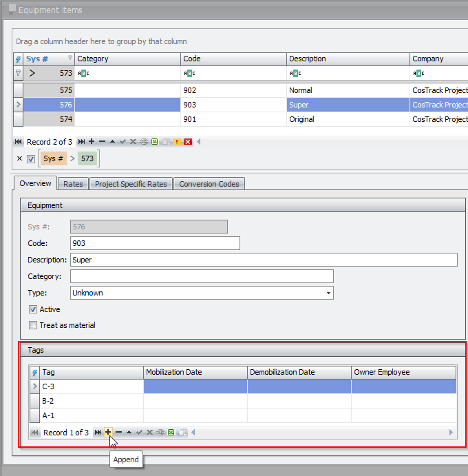Delete the current equipment record
468x476 pixels.
(x=103, y=142)
